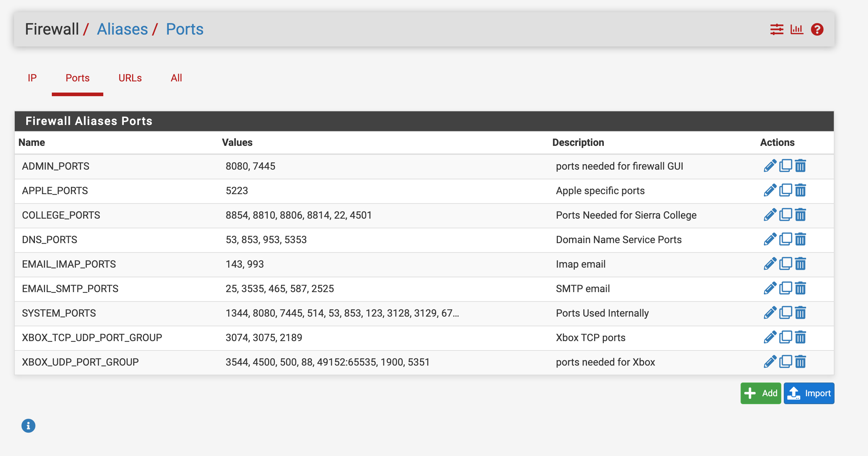
Task: Select the Ports tab
Action: pos(77,78)
